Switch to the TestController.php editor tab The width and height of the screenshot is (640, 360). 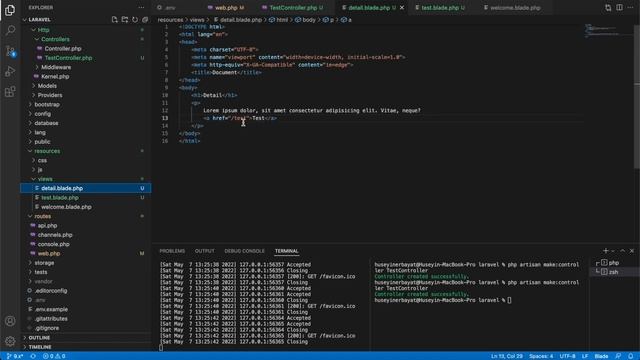(293, 8)
